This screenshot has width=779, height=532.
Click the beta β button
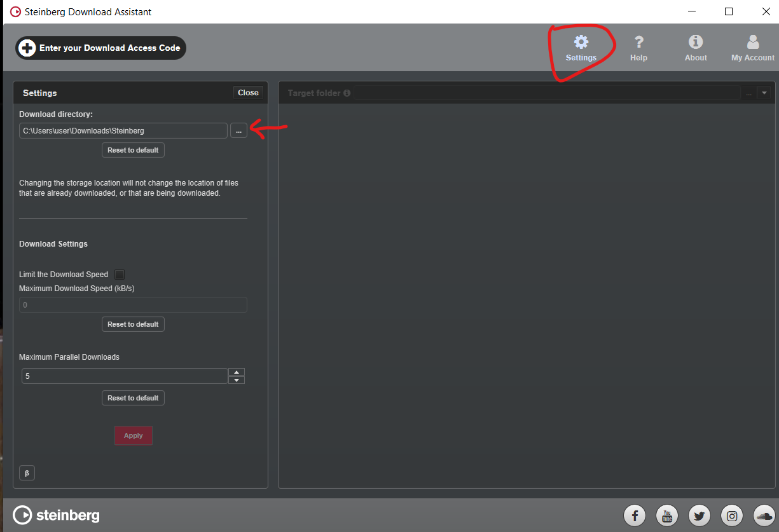(27, 473)
